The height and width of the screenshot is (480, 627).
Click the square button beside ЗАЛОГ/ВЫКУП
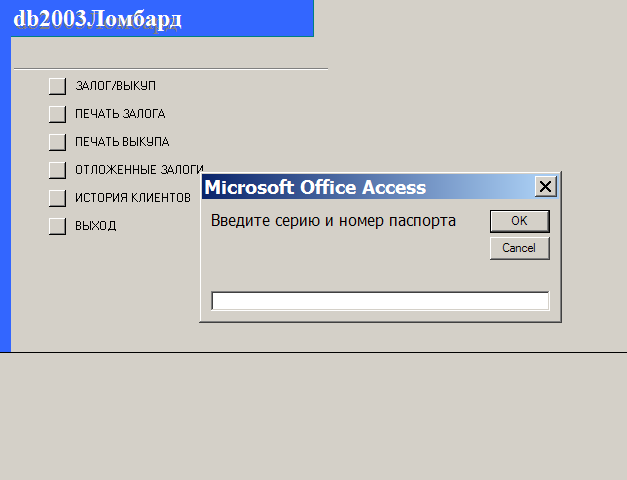58,86
